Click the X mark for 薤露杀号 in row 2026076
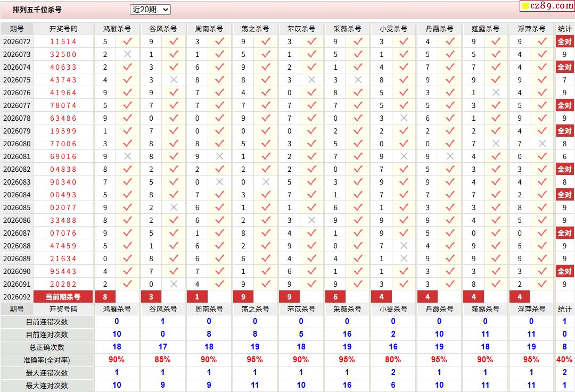 pos(496,93)
